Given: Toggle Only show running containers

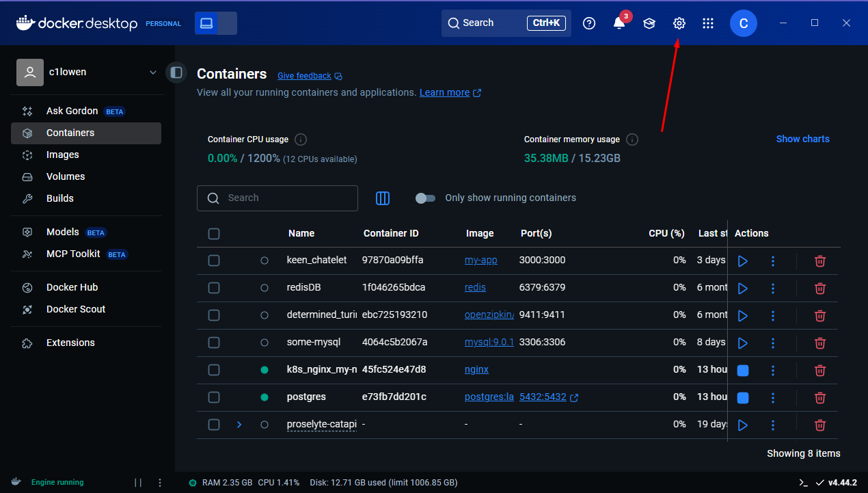Looking at the screenshot, I should (425, 198).
